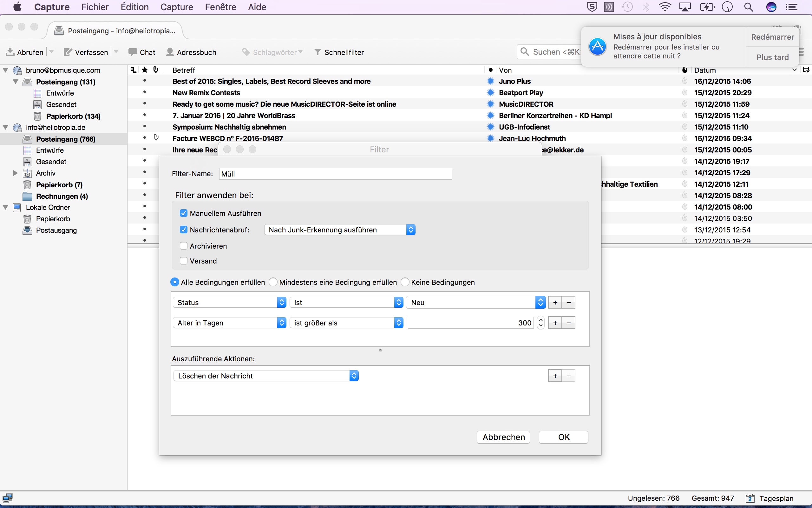This screenshot has height=508, width=812.
Task: Expand the Archiv folder
Action: pyautogui.click(x=15, y=173)
